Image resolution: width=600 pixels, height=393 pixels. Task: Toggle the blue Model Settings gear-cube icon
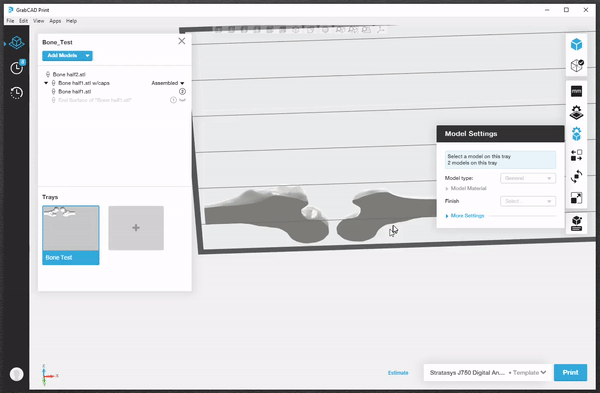(576, 134)
